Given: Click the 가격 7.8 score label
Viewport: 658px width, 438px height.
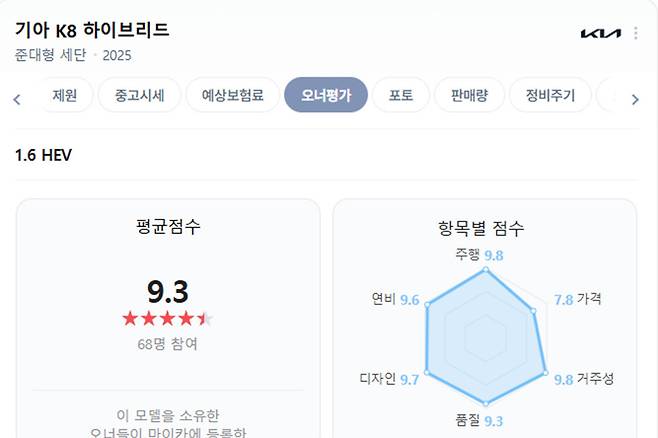Looking at the screenshot, I should [x=578, y=299].
